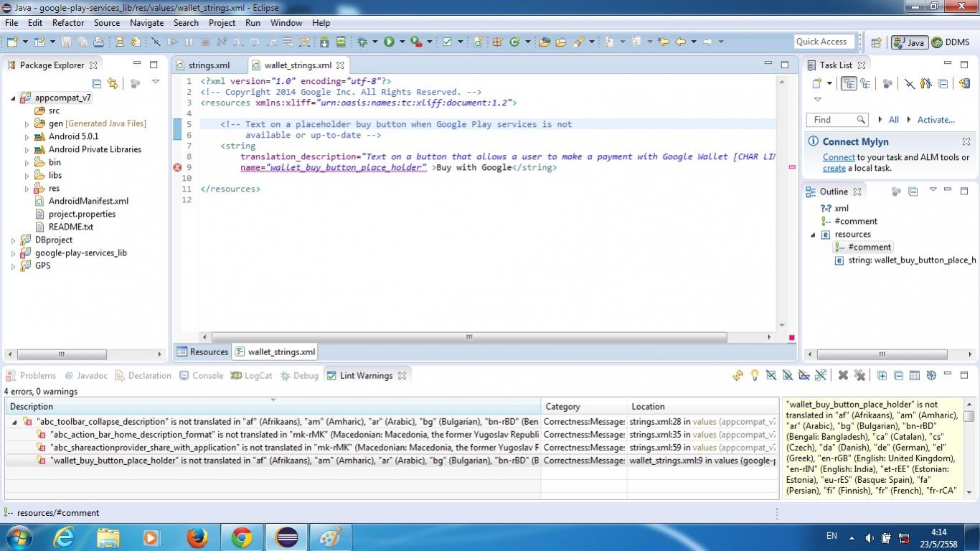Click the lightbulb Fix icon in Lint Warnings
Image resolution: width=980 pixels, height=551 pixels.
754,375
